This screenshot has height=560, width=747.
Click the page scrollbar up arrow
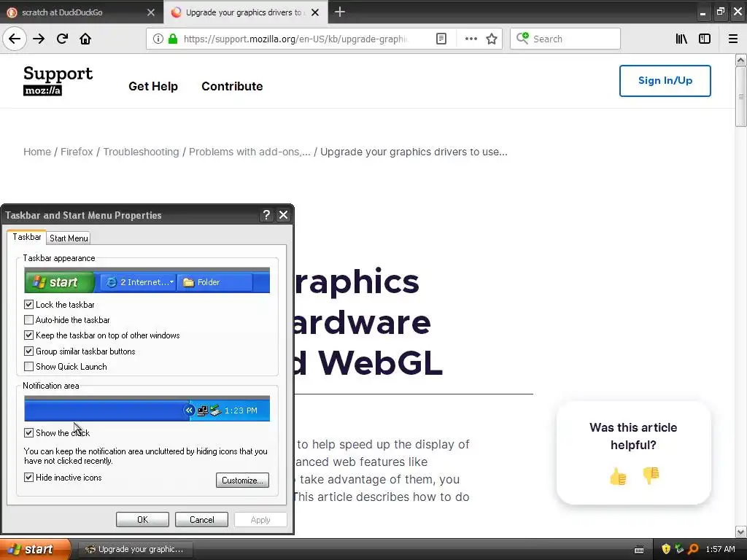point(741,60)
